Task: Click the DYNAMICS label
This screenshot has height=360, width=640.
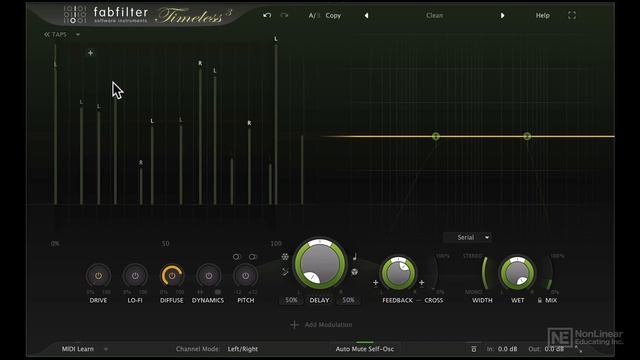Action: [x=208, y=300]
